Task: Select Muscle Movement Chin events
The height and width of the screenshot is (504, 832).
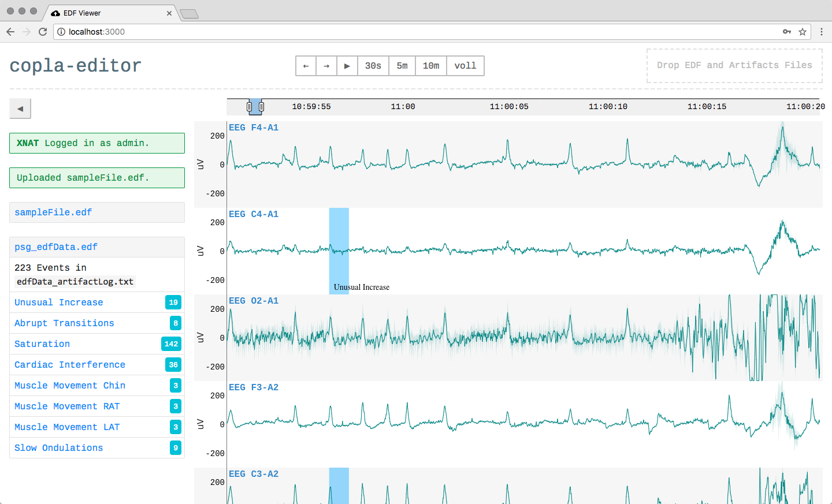Action: 97,386
